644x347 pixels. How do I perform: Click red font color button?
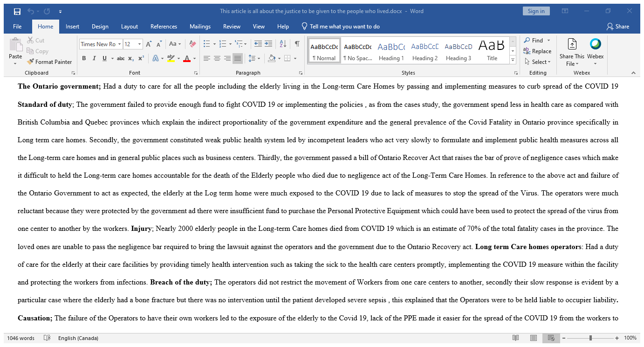click(187, 58)
